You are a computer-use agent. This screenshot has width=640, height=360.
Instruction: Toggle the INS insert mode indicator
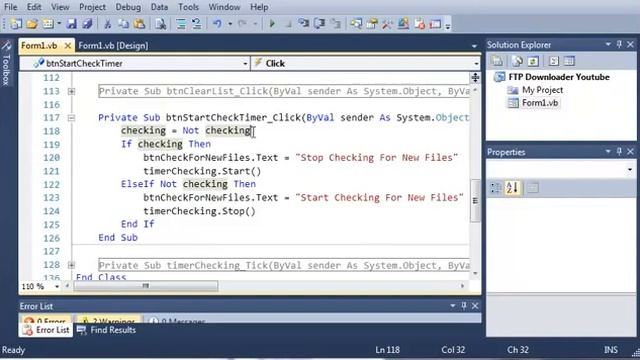click(611, 350)
